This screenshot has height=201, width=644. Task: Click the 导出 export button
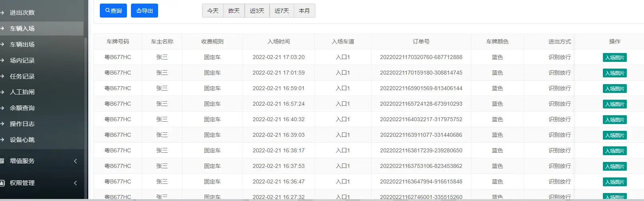coord(145,11)
